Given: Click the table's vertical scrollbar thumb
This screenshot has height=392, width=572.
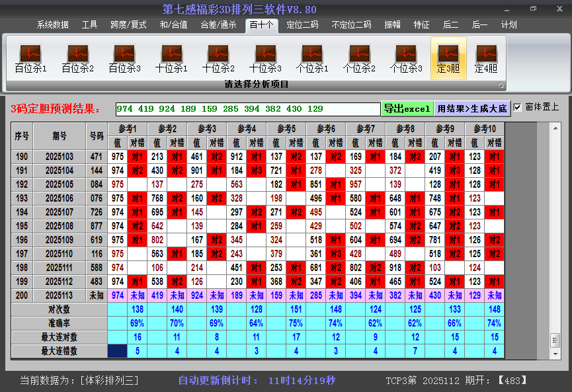Looking at the screenshot, I should (555, 339).
